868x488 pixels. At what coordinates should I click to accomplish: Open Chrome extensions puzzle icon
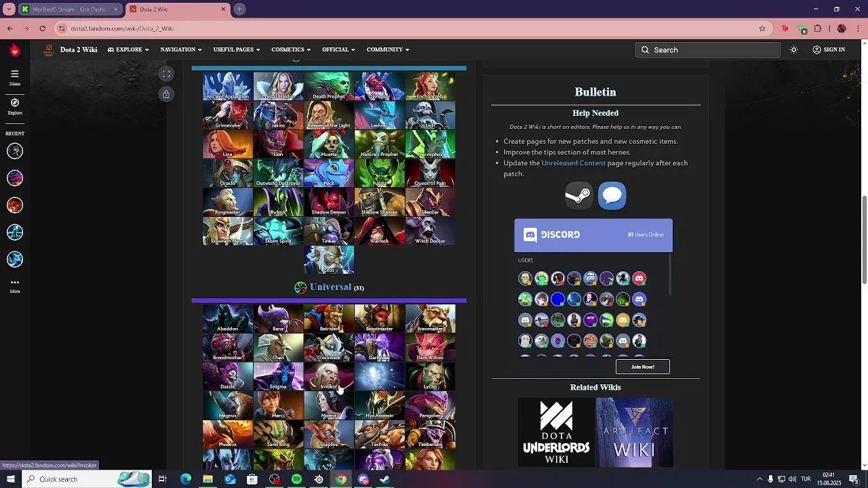click(818, 28)
